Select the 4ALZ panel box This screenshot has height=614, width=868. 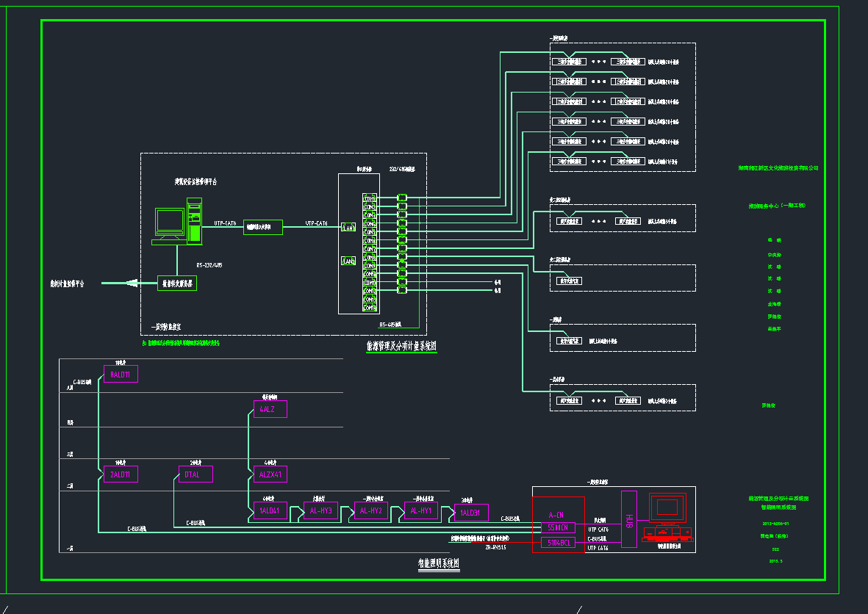click(269, 410)
